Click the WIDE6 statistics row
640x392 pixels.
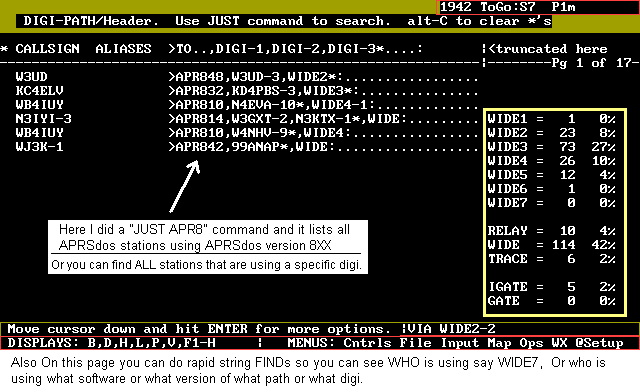[x=551, y=189]
